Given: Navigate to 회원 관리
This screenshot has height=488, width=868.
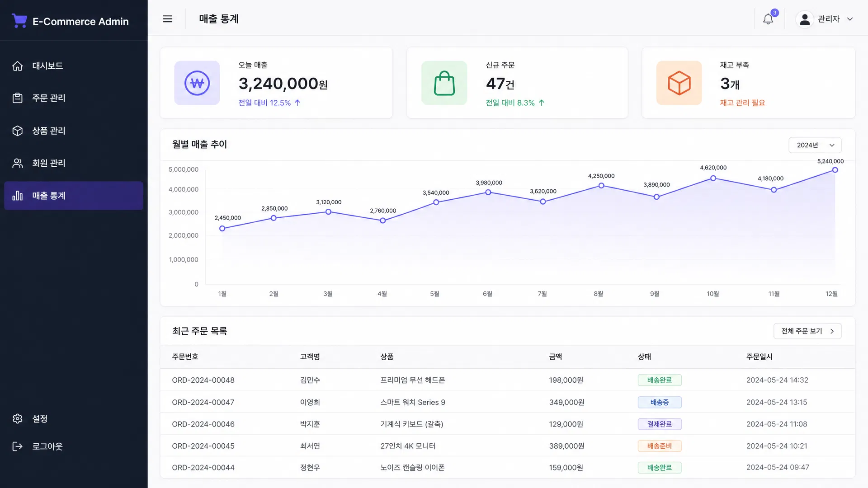Looking at the screenshot, I should (74, 163).
